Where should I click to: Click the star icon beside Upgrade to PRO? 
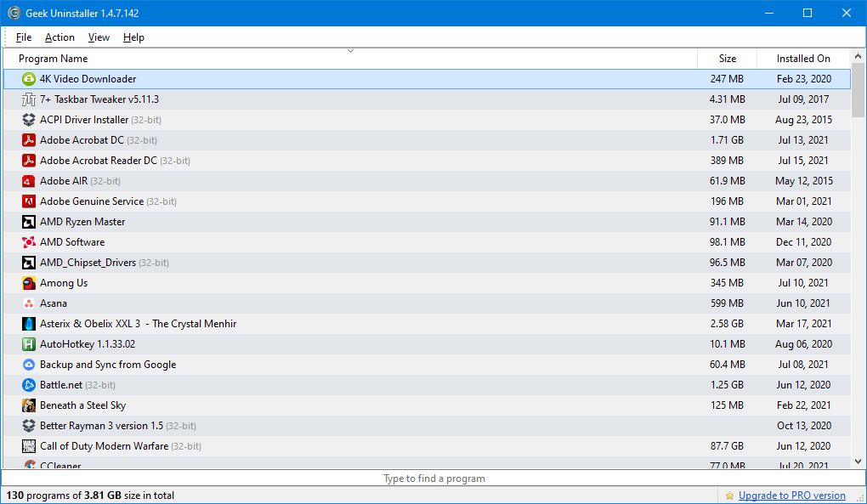[x=730, y=496]
